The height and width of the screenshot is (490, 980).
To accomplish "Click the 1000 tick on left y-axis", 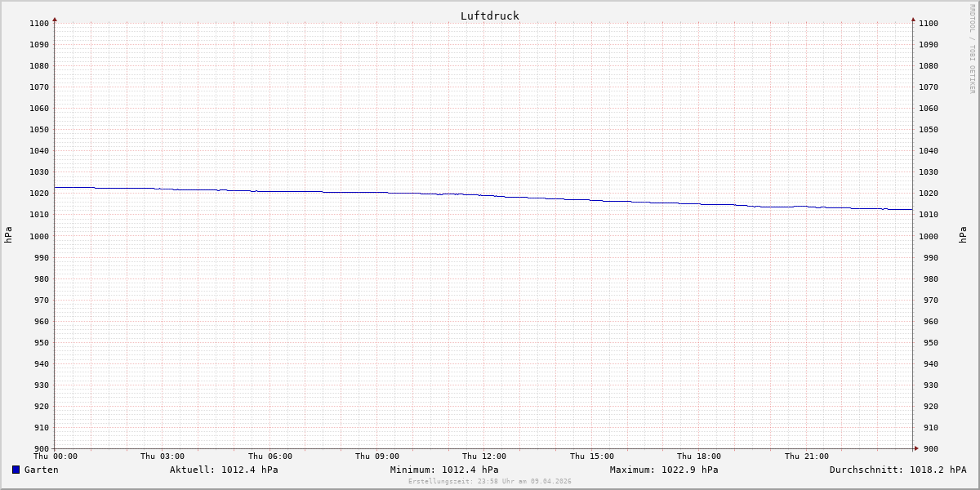I will pyautogui.click(x=38, y=236).
